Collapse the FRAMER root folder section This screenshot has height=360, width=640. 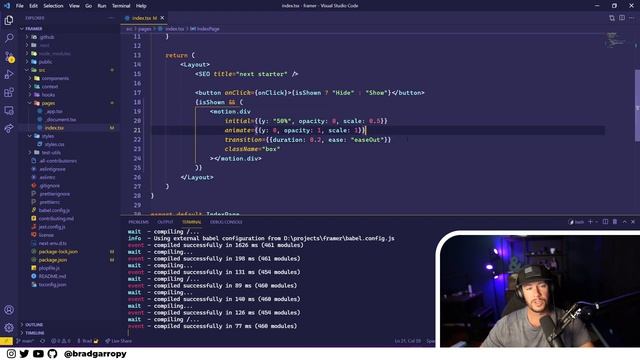pos(34,29)
